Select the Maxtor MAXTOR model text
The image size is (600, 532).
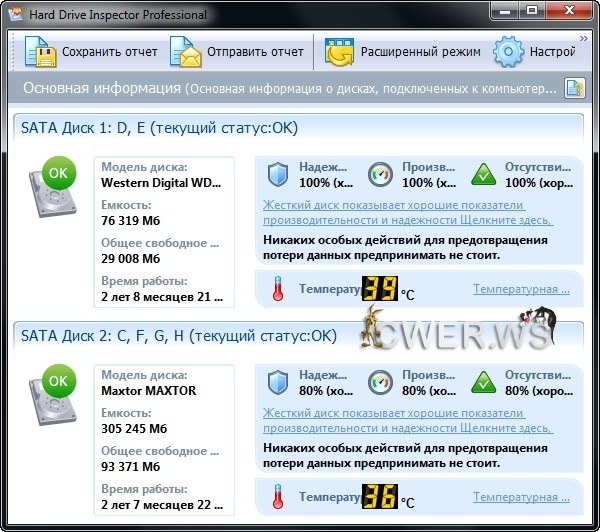click(x=148, y=391)
